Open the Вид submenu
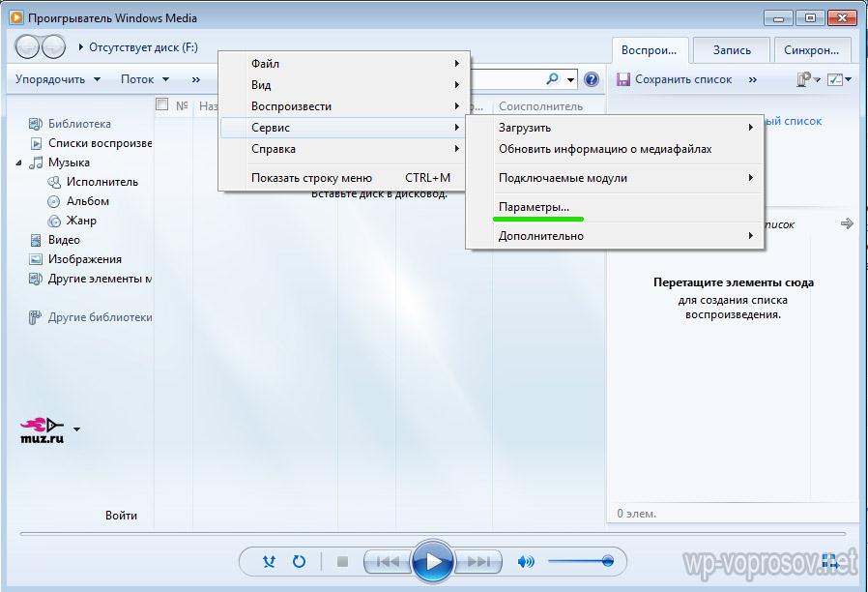Viewport: 868px width, 592px height. click(343, 85)
